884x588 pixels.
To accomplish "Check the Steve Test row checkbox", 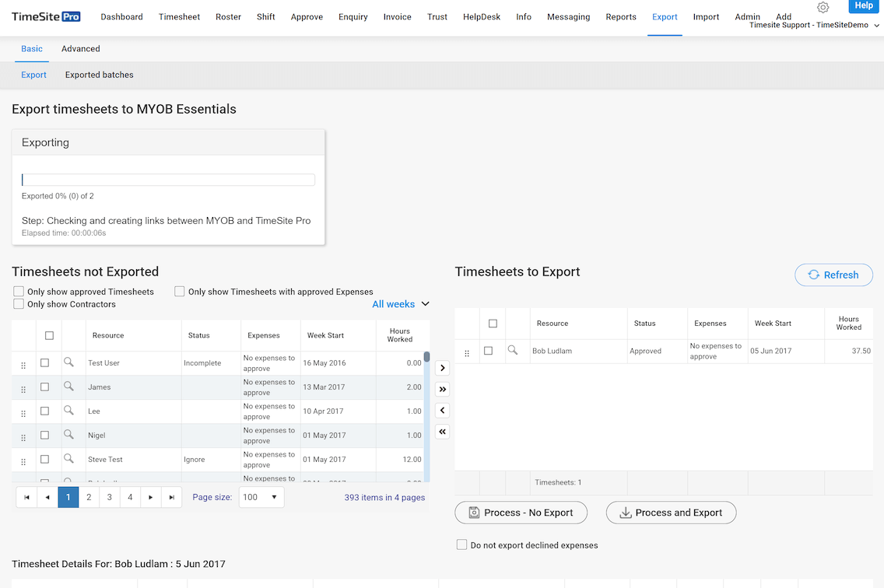I will (44, 459).
